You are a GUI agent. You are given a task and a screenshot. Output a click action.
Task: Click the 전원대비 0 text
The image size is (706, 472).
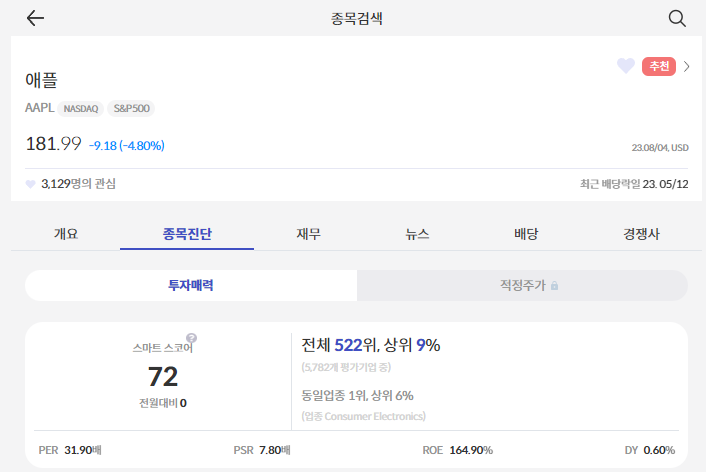point(163,403)
